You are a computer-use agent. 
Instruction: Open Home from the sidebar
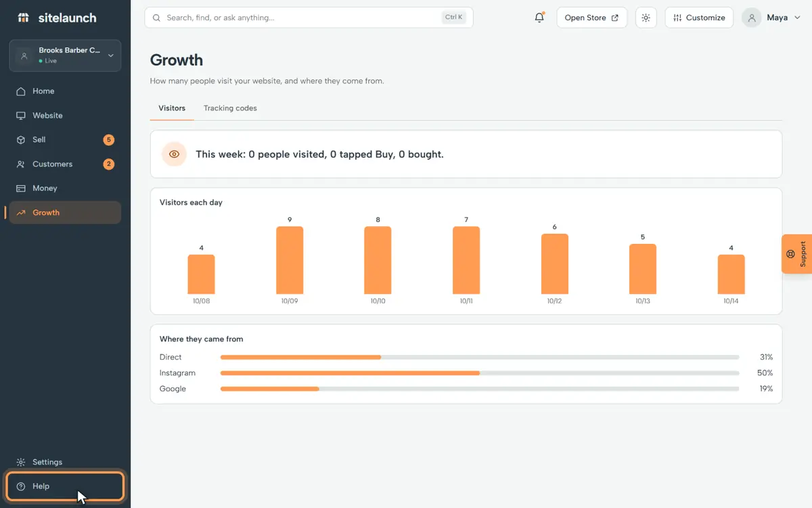point(65,91)
